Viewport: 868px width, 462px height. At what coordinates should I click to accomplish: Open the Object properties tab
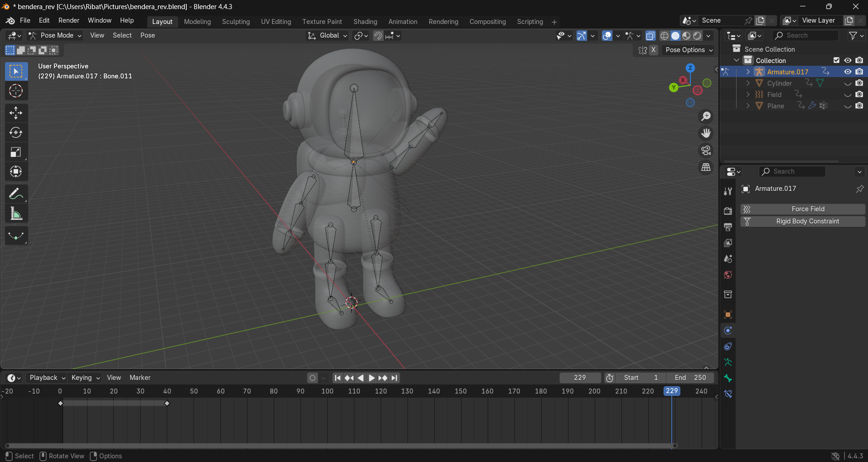point(728,315)
